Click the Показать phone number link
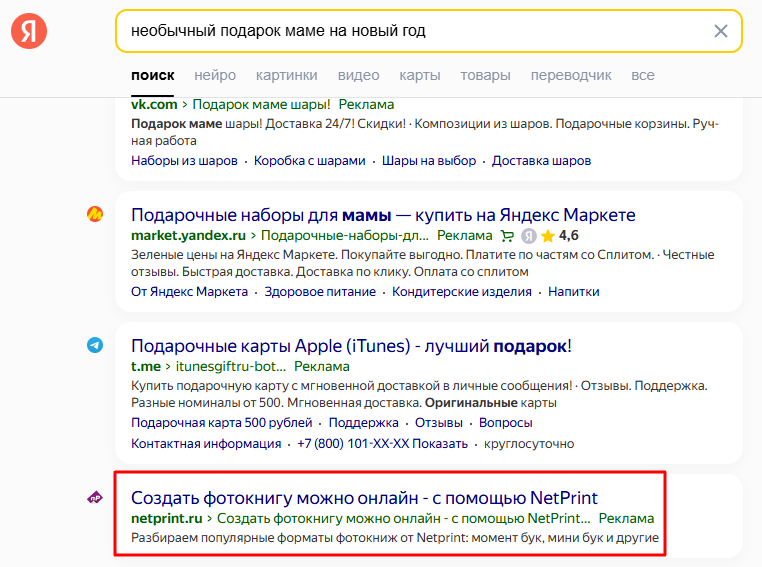This screenshot has width=762, height=567. pyautogui.click(x=441, y=444)
